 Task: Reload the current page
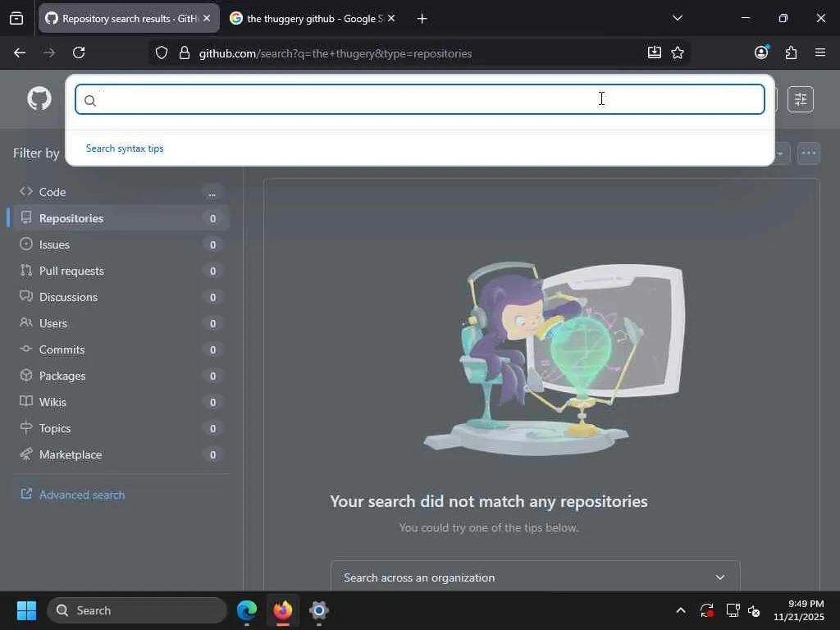tap(79, 52)
